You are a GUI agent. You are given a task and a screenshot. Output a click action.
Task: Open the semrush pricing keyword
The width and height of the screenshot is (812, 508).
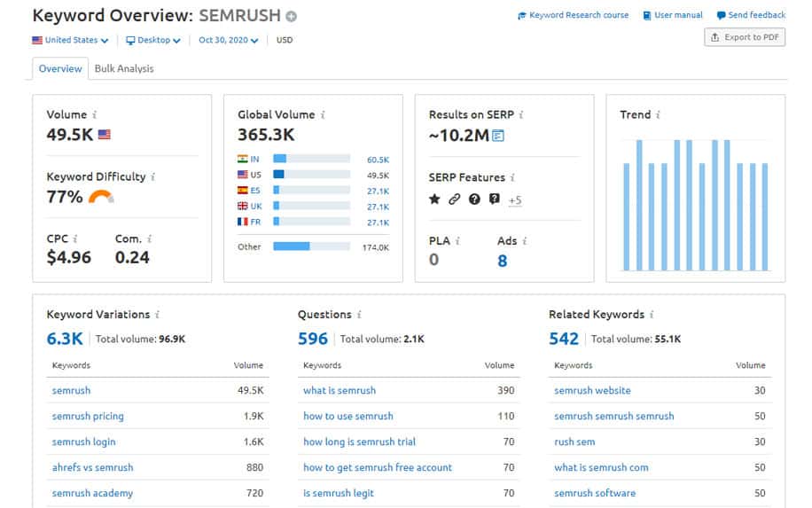pyautogui.click(x=88, y=417)
